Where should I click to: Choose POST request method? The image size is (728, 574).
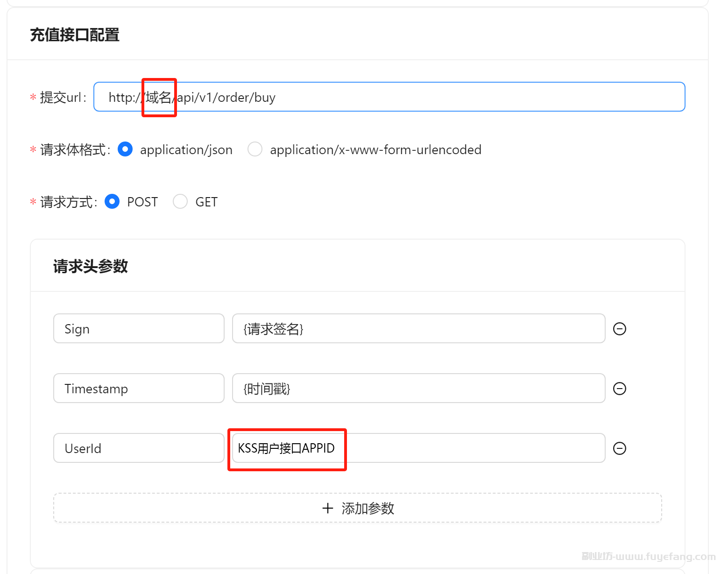coord(112,202)
